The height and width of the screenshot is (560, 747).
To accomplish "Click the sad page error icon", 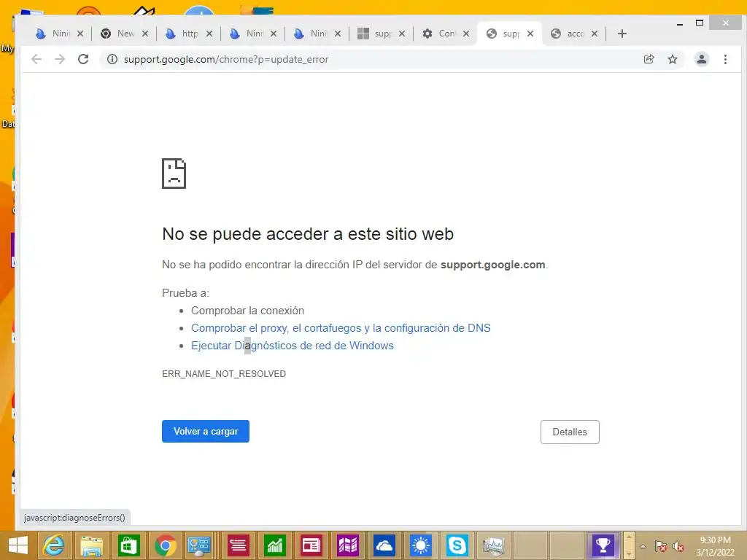I will click(x=174, y=174).
